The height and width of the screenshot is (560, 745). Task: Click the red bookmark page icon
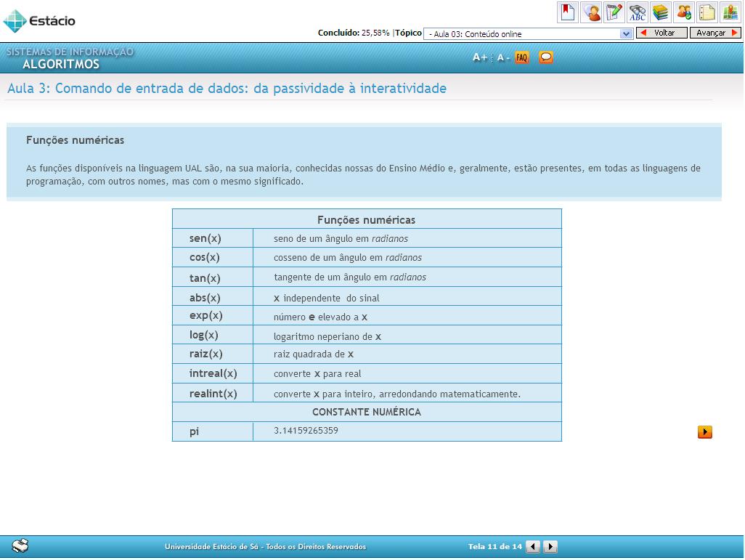(567, 12)
